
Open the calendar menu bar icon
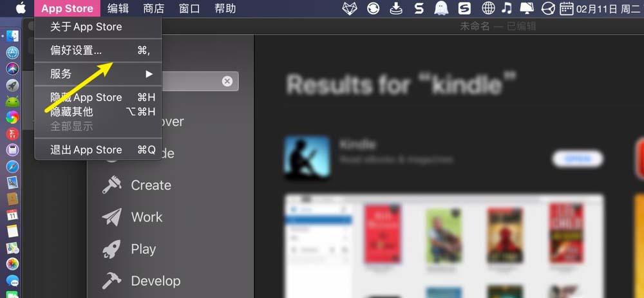(566, 8)
